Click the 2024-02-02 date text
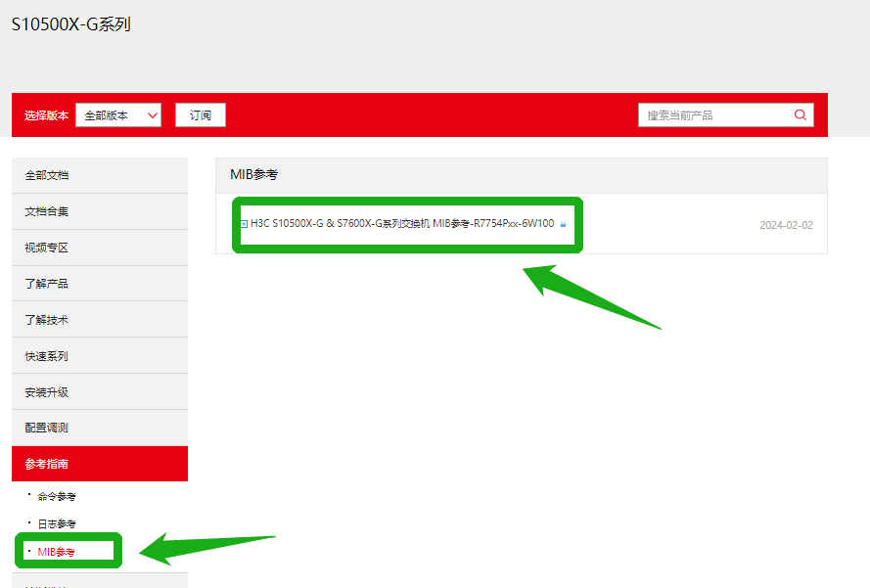 tap(786, 225)
